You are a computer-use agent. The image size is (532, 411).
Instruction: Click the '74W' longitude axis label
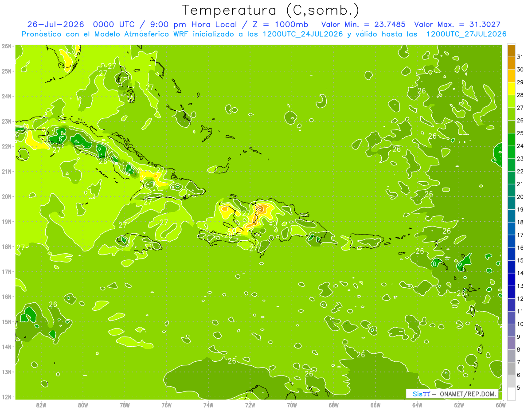[x=208, y=405]
